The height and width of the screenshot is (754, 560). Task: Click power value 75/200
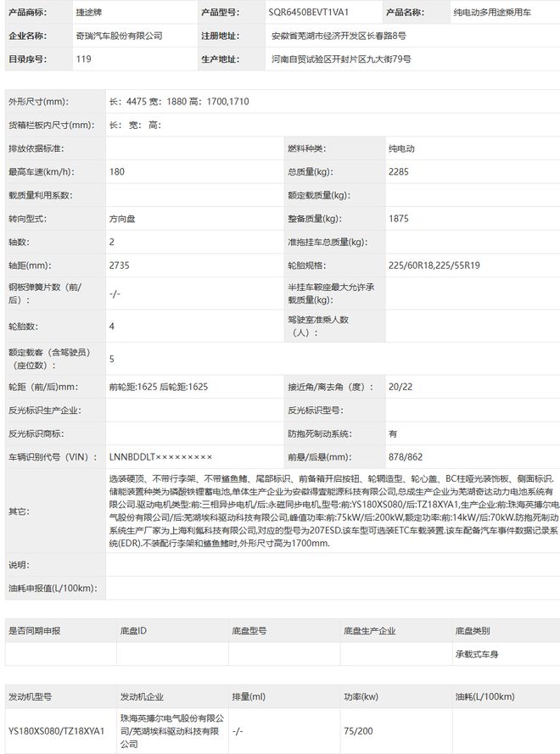(358, 731)
